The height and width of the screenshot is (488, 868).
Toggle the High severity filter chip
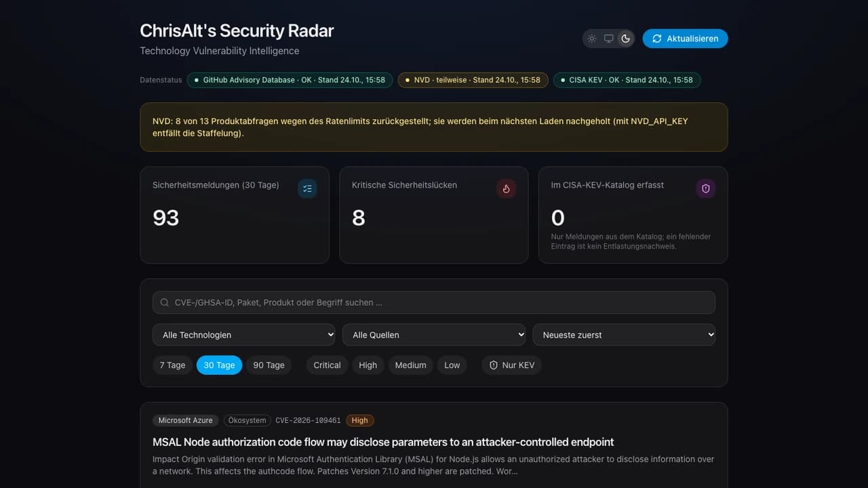368,365
